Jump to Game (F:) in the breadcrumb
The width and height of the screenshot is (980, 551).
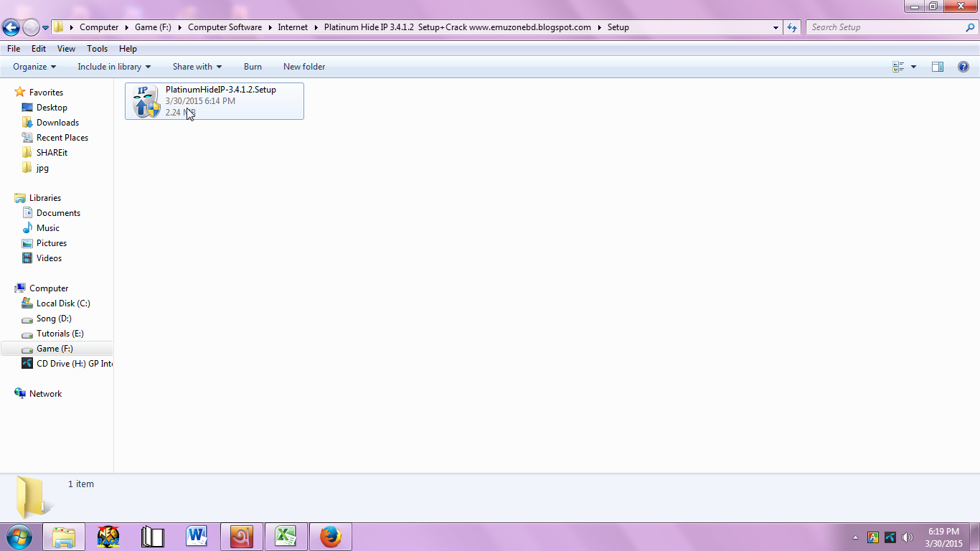tap(153, 27)
